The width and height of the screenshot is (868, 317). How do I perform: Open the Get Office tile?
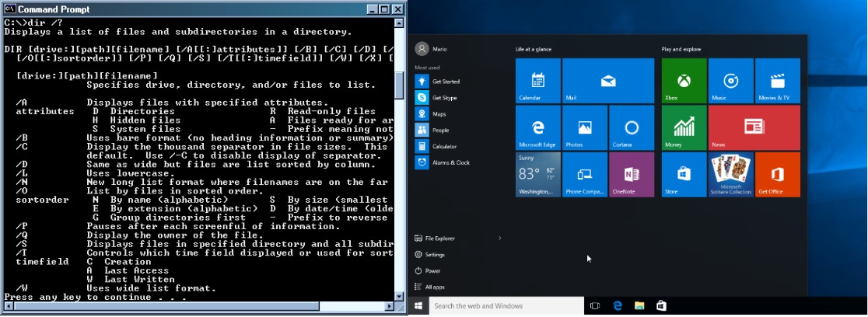(778, 175)
